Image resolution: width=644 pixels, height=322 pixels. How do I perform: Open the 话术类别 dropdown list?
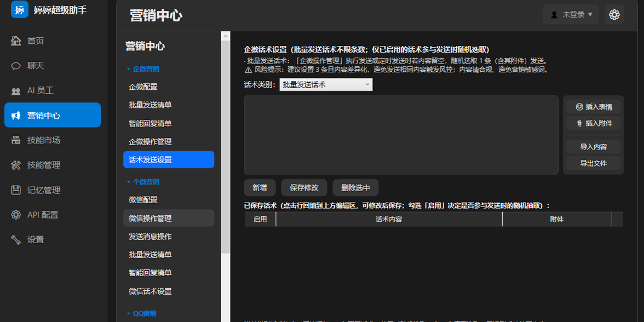coord(326,85)
